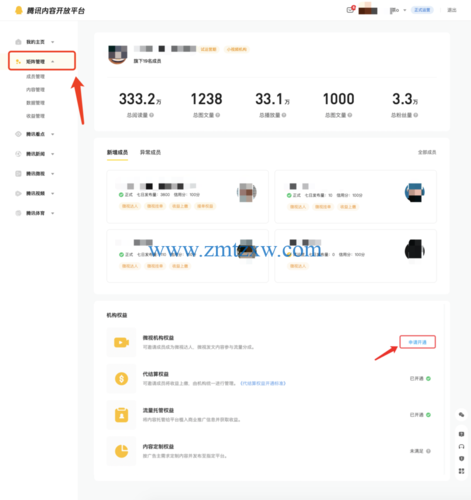Click the '3.3万' total fans value
471x500 pixels.
click(x=405, y=99)
